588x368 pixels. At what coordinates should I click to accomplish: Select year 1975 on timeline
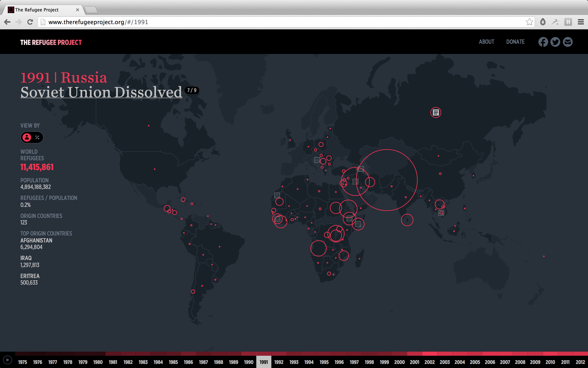click(x=23, y=362)
